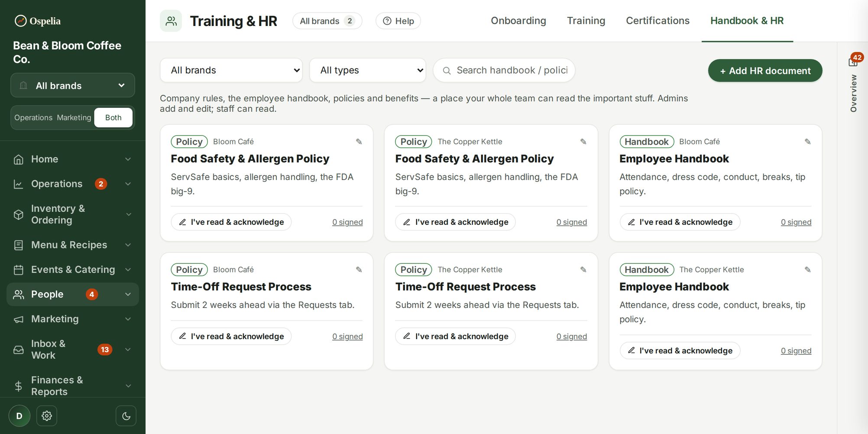Open the notifications icon with 42 badge
This screenshot has height=434, width=868.
pyautogui.click(x=854, y=61)
